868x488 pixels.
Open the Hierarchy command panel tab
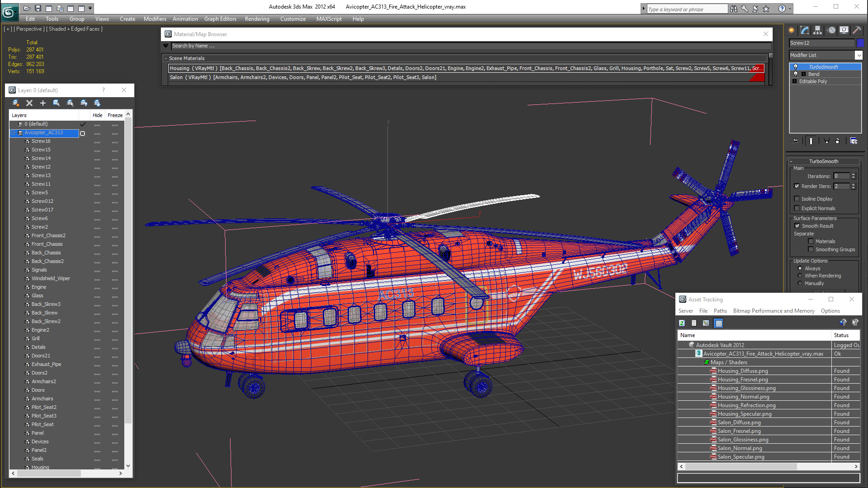click(x=818, y=30)
